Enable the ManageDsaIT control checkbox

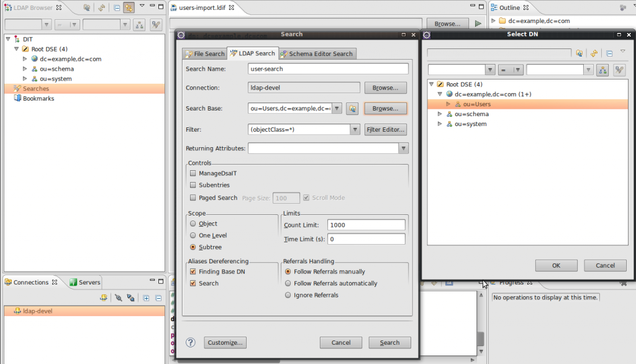click(x=193, y=173)
